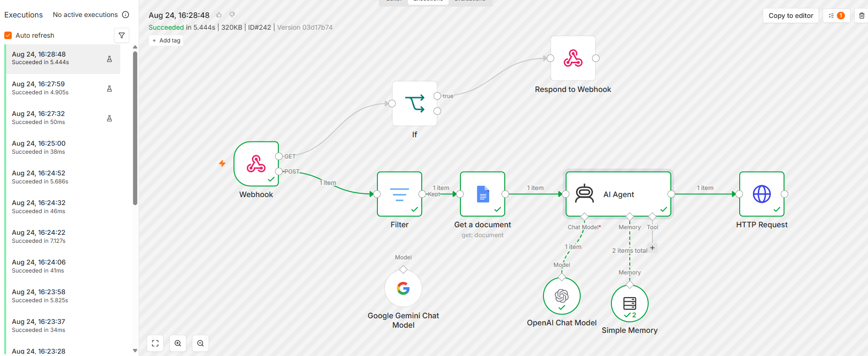Delete this execution with trash icon
Viewport: 868px width, 356px height.
(862, 16)
